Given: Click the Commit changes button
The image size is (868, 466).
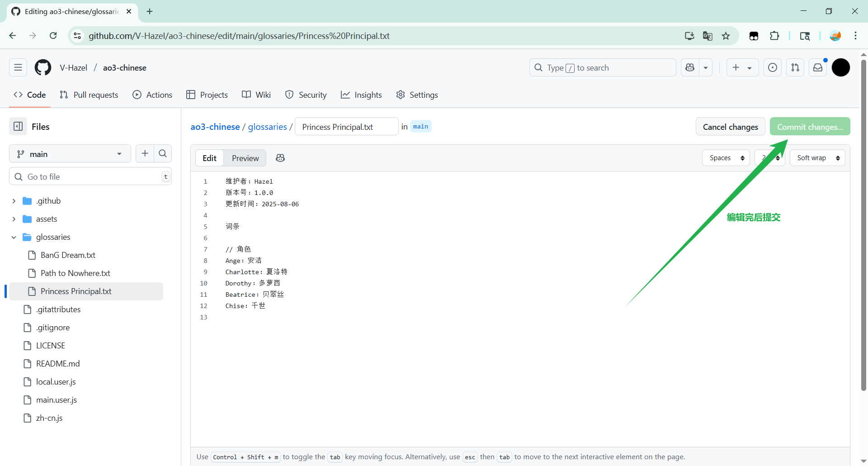Looking at the screenshot, I should pyautogui.click(x=810, y=127).
